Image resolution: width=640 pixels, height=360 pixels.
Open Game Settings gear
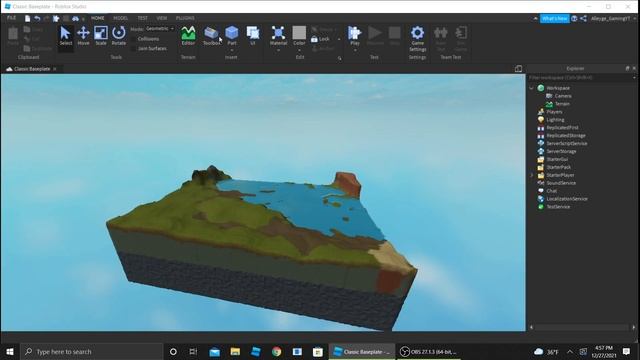pyautogui.click(x=418, y=33)
